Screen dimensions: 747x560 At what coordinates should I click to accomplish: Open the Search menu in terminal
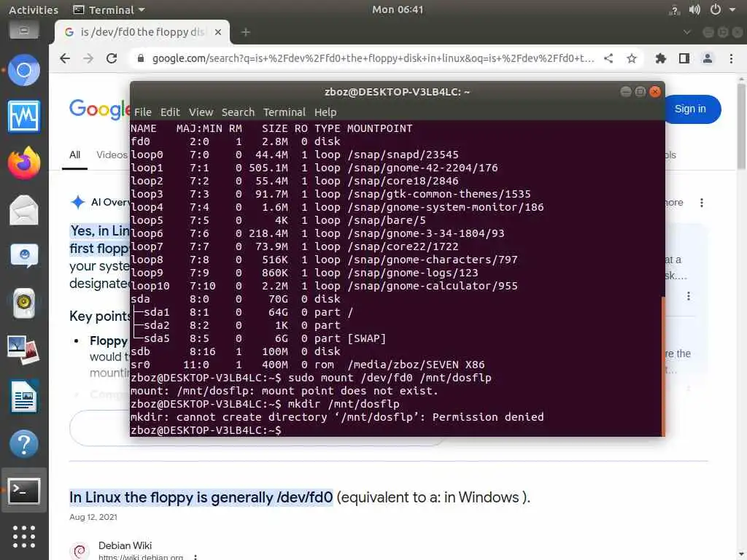pyautogui.click(x=239, y=112)
